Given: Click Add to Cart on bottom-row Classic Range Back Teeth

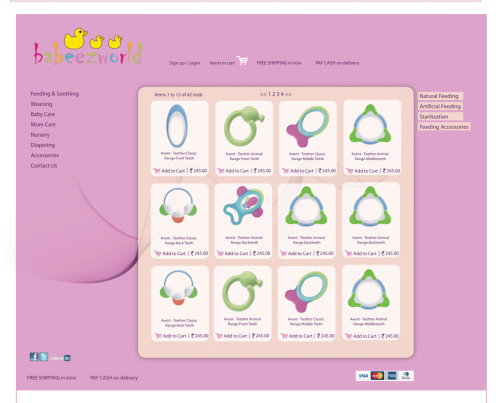Looking at the screenshot, I should (174, 336).
